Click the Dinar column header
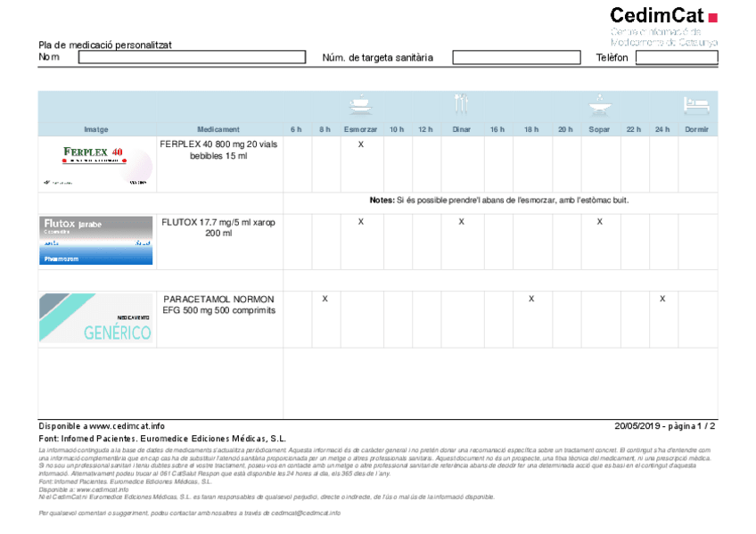This screenshot has height=534, width=756. click(x=462, y=129)
